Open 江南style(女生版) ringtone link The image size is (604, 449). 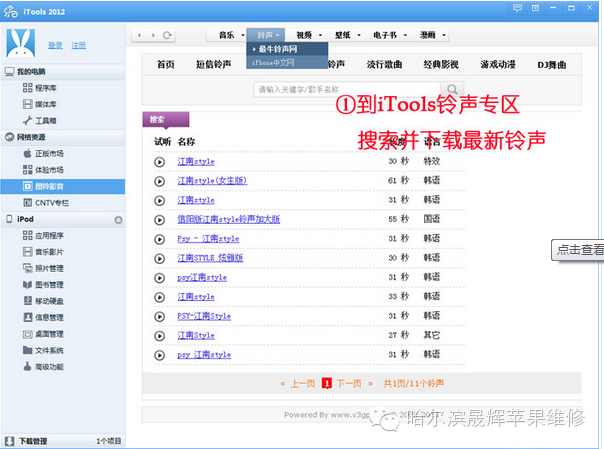click(212, 181)
